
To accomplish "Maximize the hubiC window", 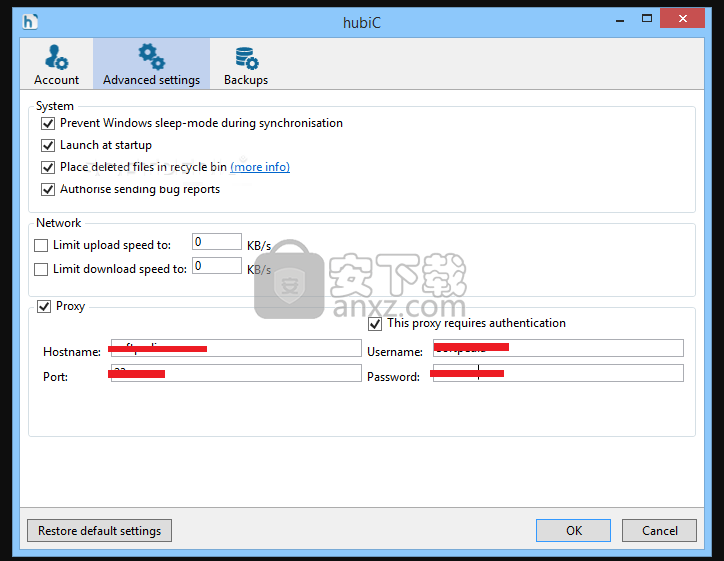I will point(647,18).
